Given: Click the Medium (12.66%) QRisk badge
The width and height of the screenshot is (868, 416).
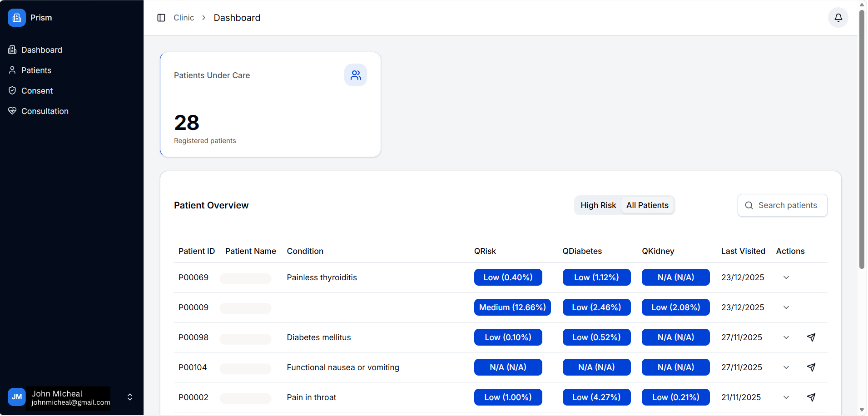Looking at the screenshot, I should [512, 307].
